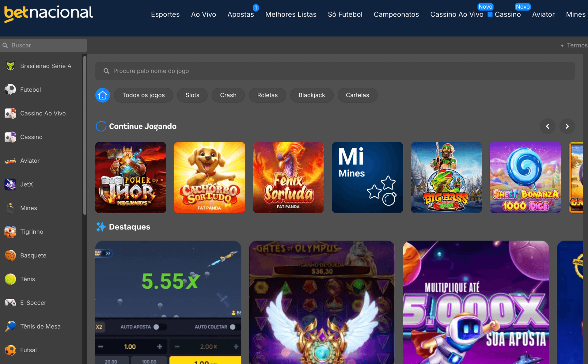Click the Cassino Ao Vivo dice icon
The image size is (588, 364).
10,113
